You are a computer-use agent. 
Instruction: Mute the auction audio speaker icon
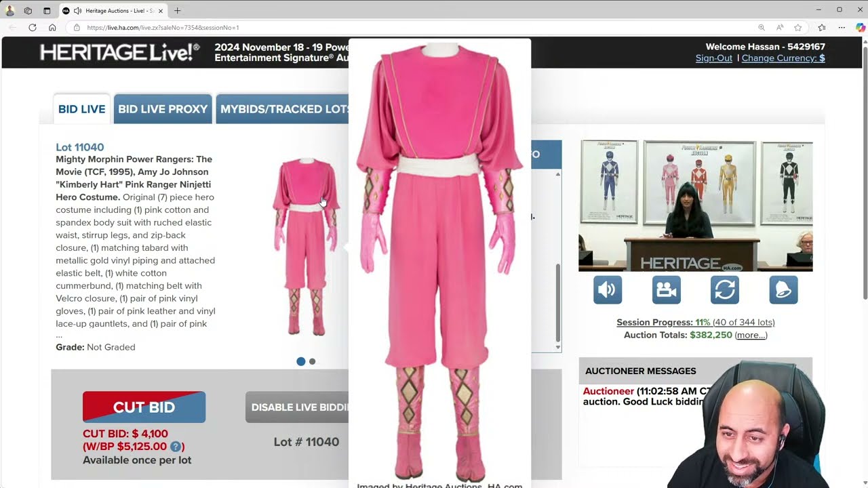click(608, 289)
